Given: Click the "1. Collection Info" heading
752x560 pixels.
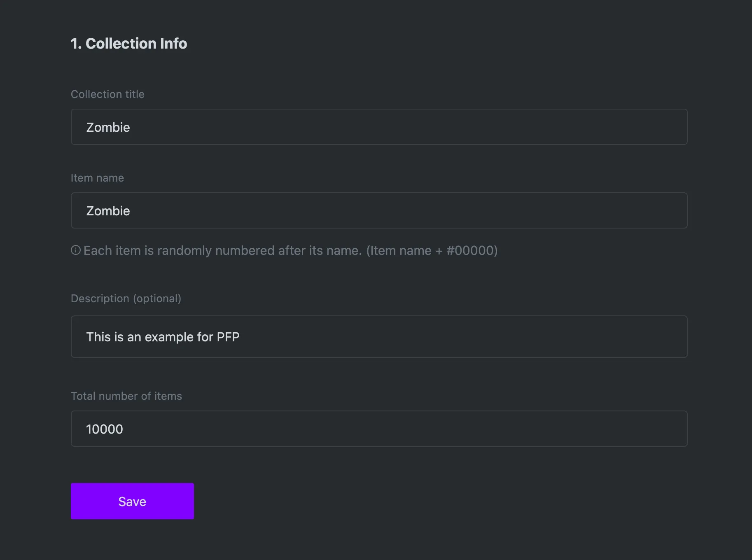Looking at the screenshot, I should [x=129, y=44].
